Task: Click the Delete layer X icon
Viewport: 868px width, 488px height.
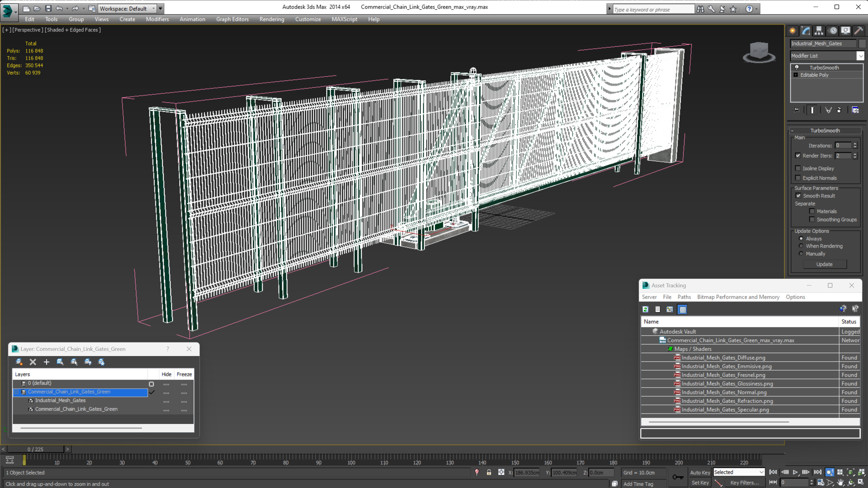Action: click(x=33, y=362)
